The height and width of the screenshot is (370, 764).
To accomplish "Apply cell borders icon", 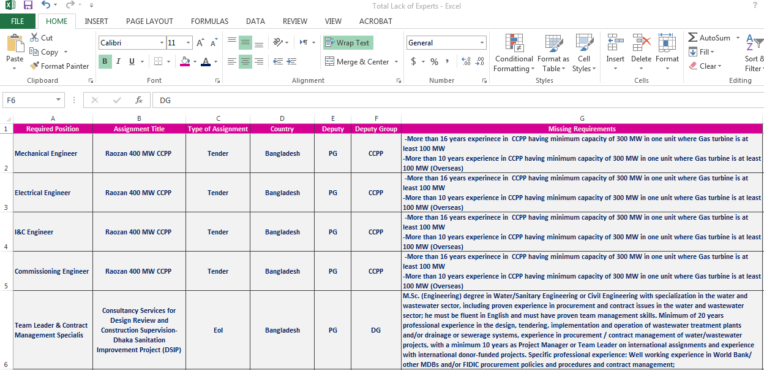I will pos(158,61).
